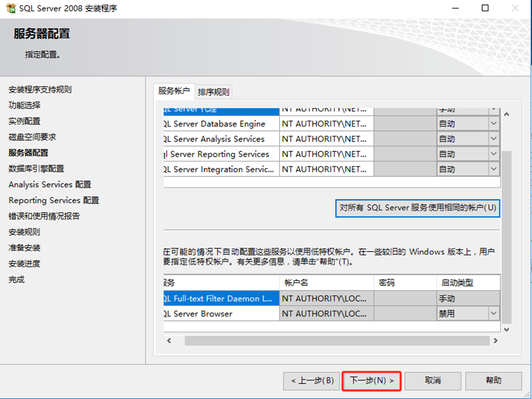This screenshot has width=532, height=399.
Task: Click account name cell for Reporting Services
Action: pyautogui.click(x=327, y=154)
